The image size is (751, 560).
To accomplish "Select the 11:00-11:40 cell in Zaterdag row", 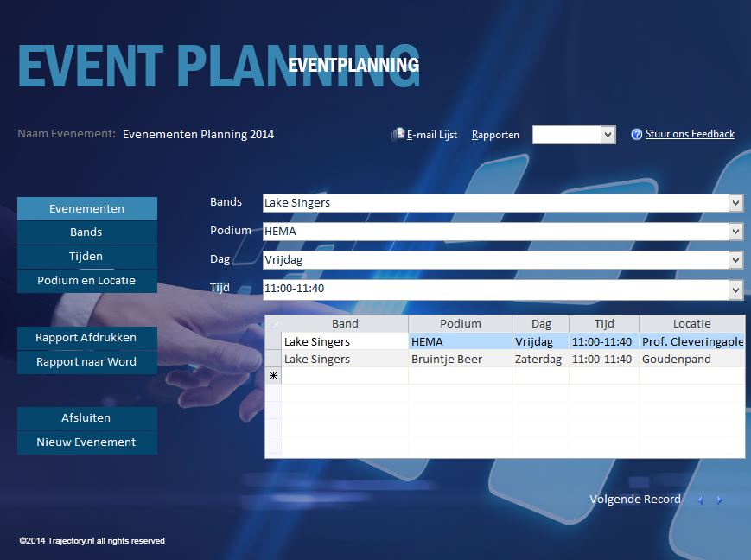I will pos(604,359).
